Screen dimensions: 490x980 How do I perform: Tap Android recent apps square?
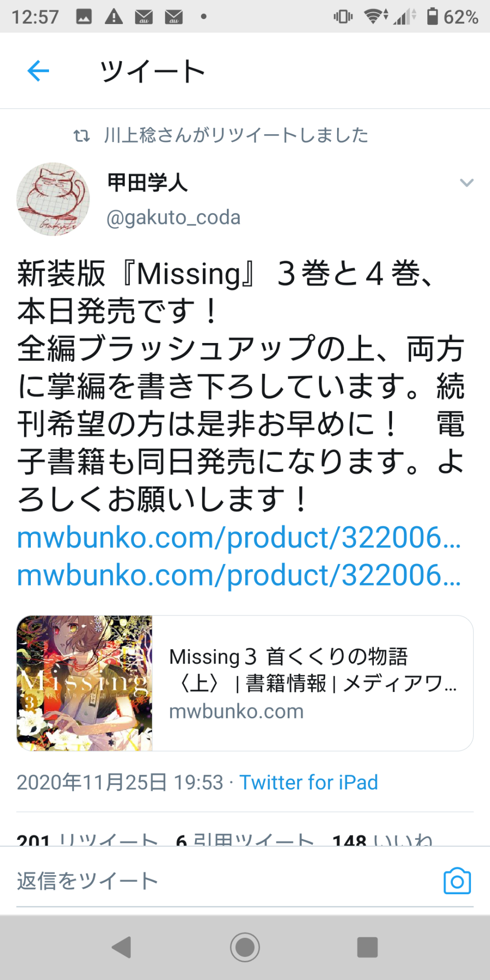[x=367, y=947]
